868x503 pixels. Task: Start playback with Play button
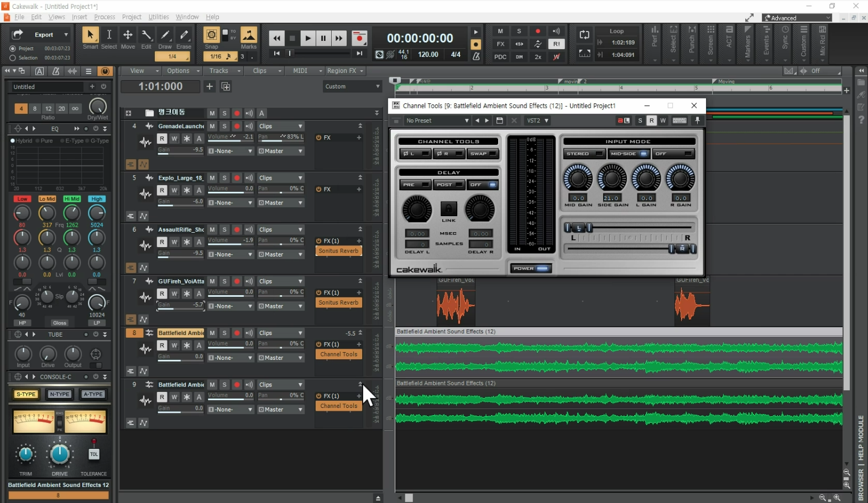click(308, 38)
